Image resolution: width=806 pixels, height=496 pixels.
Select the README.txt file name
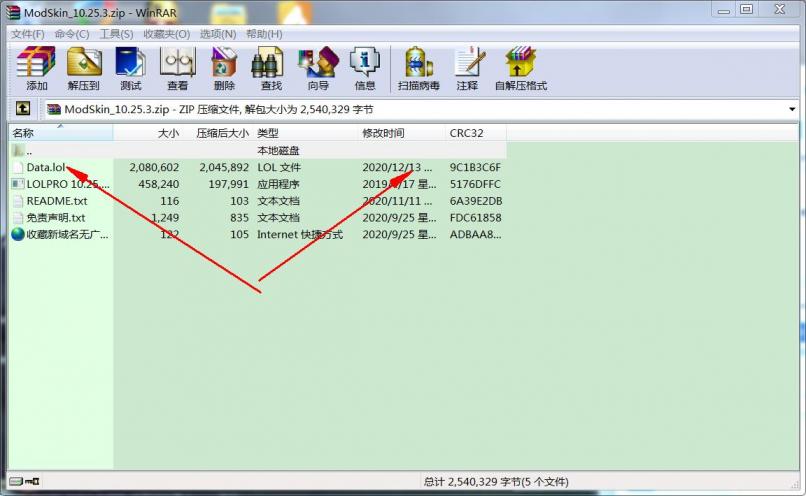click(x=57, y=201)
